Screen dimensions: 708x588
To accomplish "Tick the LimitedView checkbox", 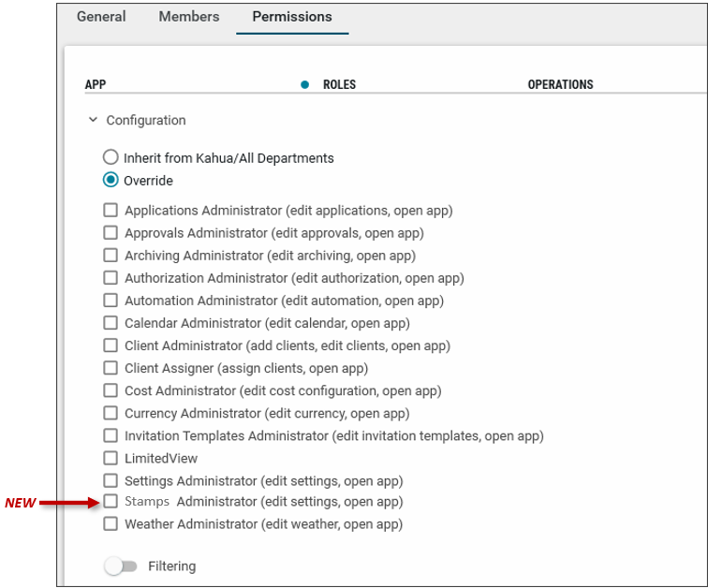I will click(111, 458).
